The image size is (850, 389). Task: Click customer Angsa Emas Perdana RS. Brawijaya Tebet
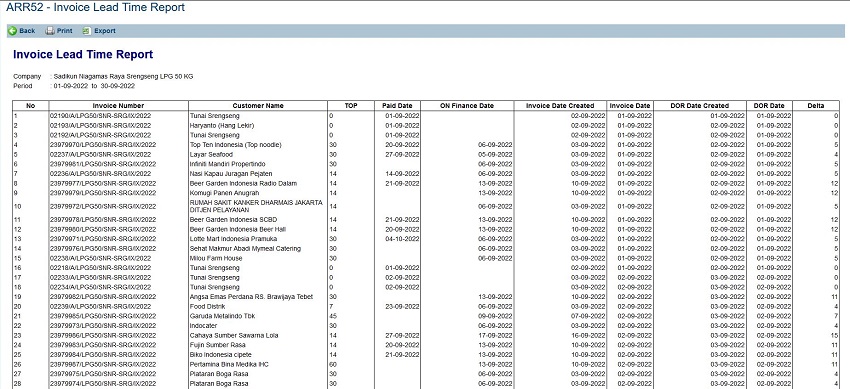pyautogui.click(x=252, y=297)
